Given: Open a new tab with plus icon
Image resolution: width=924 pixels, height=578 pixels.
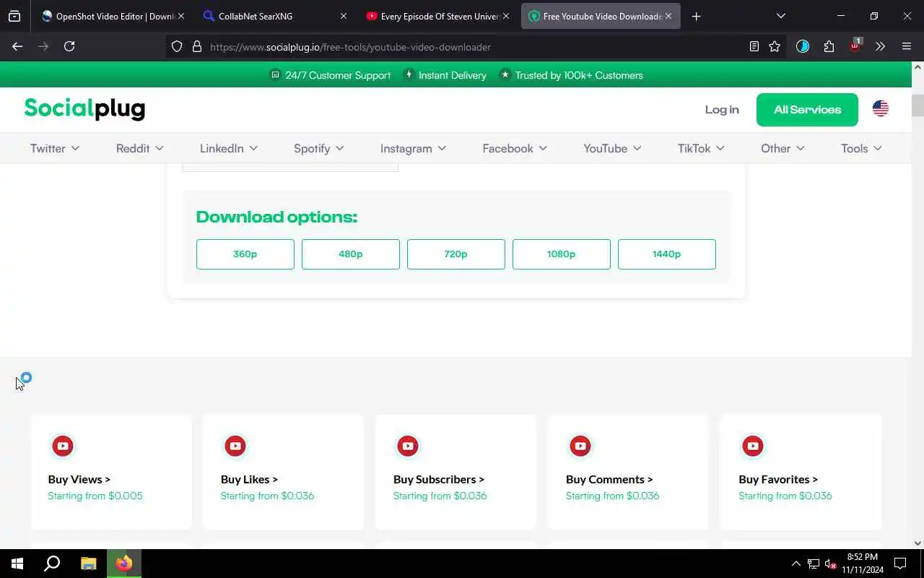Looking at the screenshot, I should point(696,16).
